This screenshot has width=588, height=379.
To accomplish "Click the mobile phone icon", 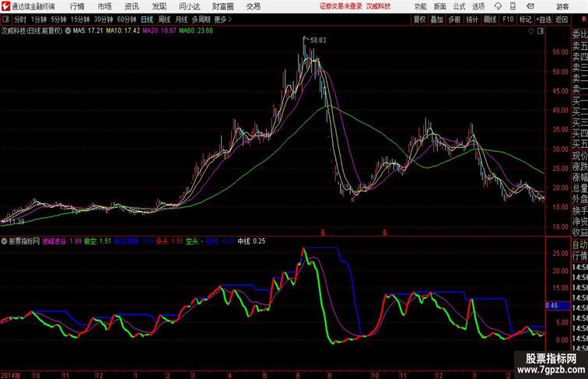I will click(513, 6).
